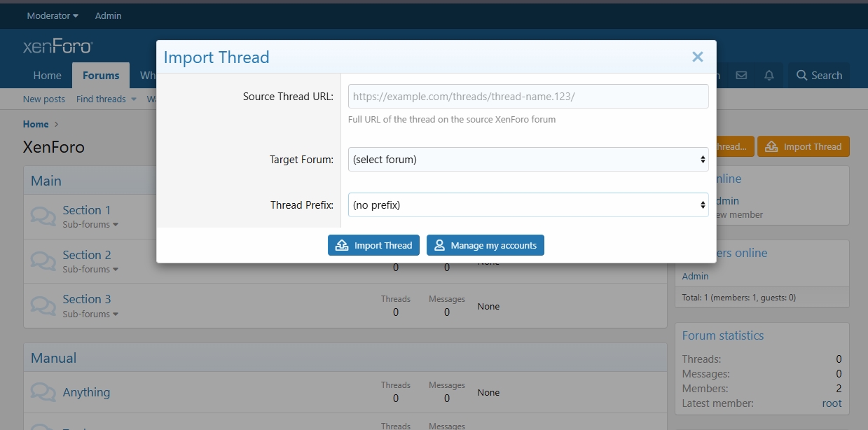Click the Thread Prefix label
The image size is (868, 430).
pyautogui.click(x=302, y=205)
